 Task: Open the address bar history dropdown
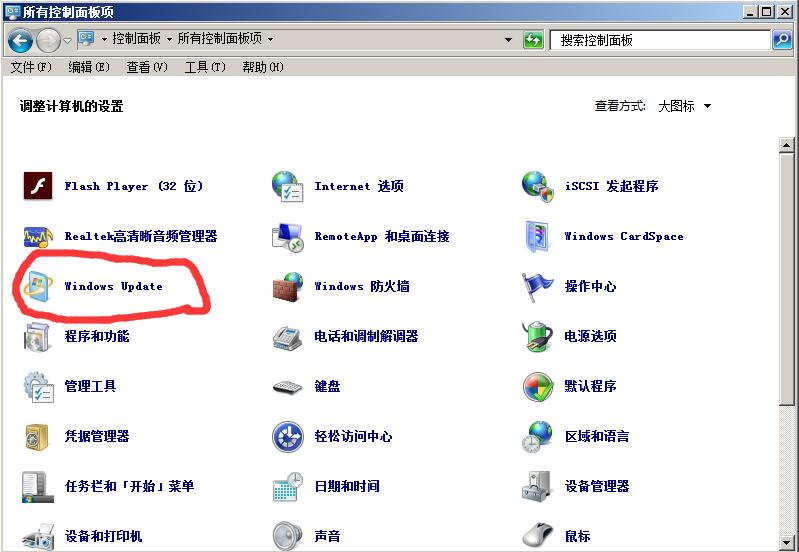tap(508, 40)
